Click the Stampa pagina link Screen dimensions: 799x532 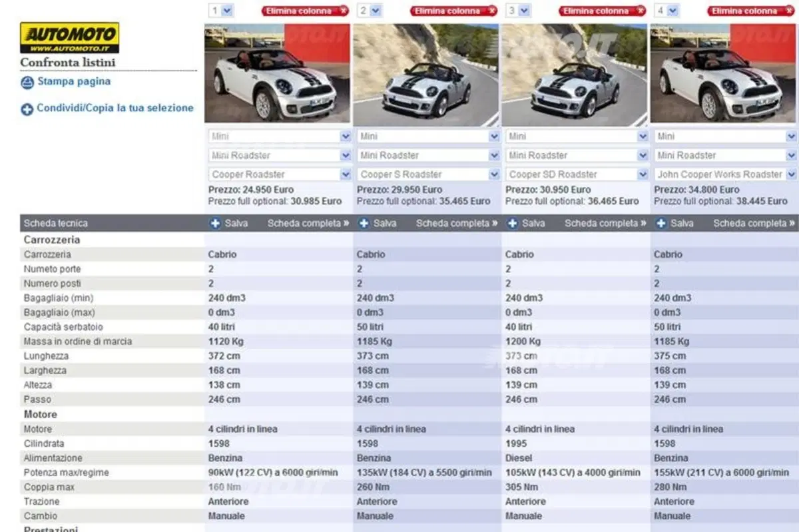click(74, 82)
